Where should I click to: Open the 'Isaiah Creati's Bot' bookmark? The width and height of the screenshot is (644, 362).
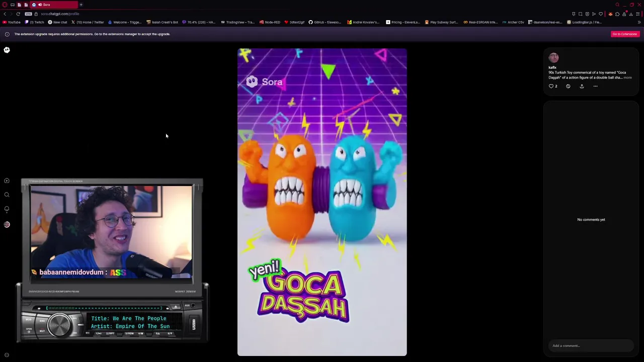tap(162, 22)
